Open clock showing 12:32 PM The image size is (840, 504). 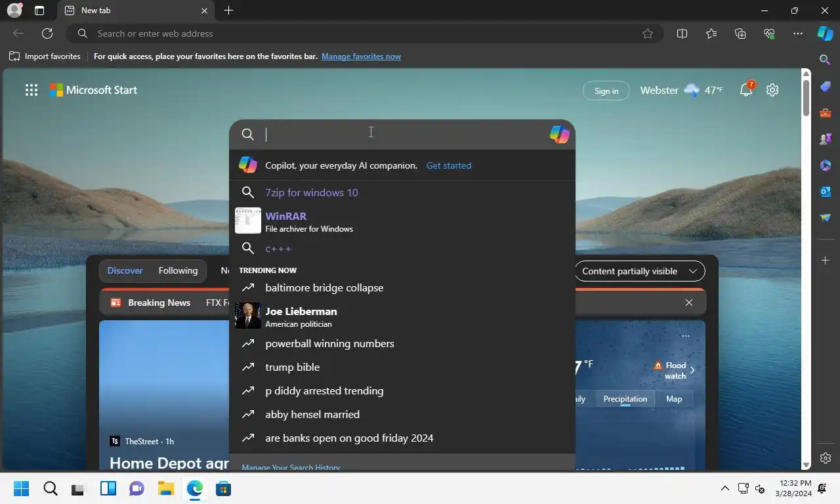click(793, 488)
